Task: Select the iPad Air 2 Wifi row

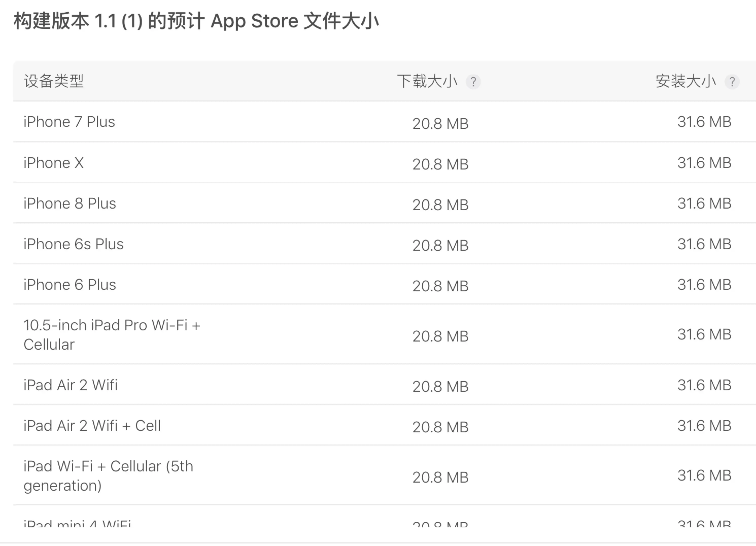Action: tap(70, 385)
